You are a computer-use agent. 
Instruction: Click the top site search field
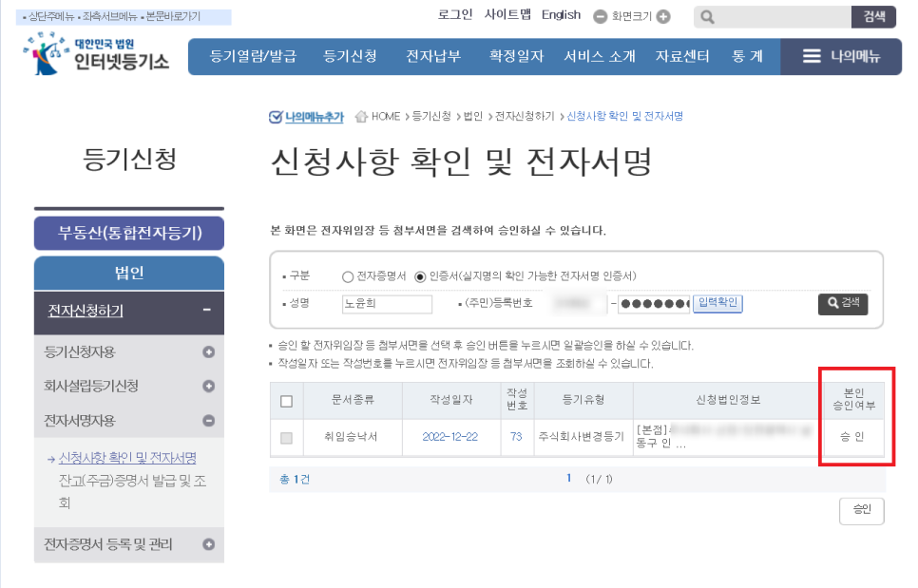pyautogui.click(x=773, y=17)
